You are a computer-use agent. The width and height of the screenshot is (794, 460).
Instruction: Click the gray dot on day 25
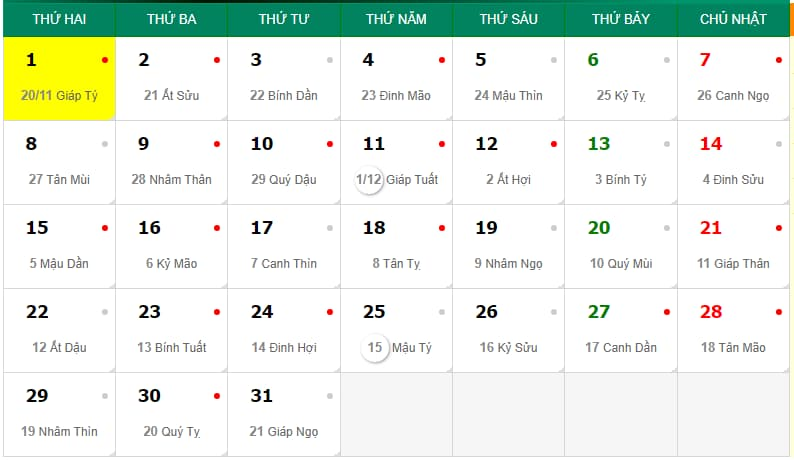coord(442,313)
